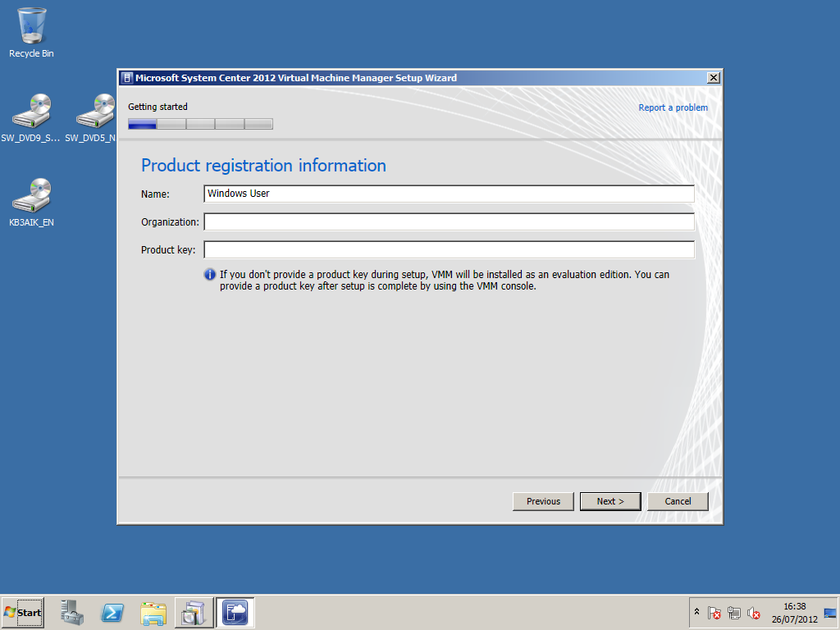840x630 pixels.
Task: Open the volume speaker tray icon
Action: click(x=753, y=612)
